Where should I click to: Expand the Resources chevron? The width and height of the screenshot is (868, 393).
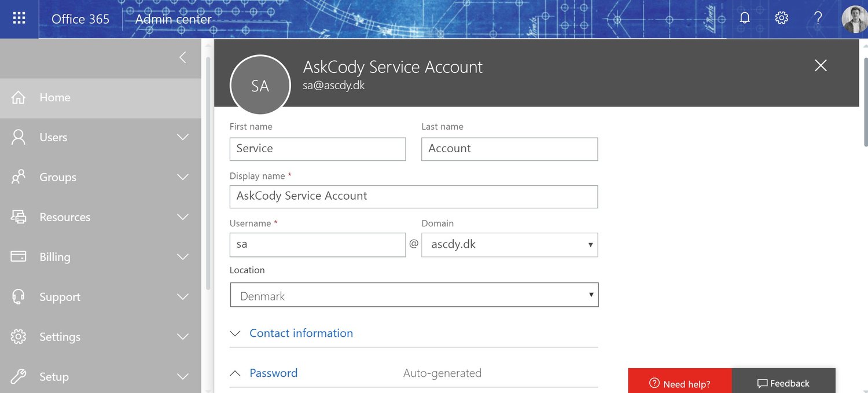(183, 217)
